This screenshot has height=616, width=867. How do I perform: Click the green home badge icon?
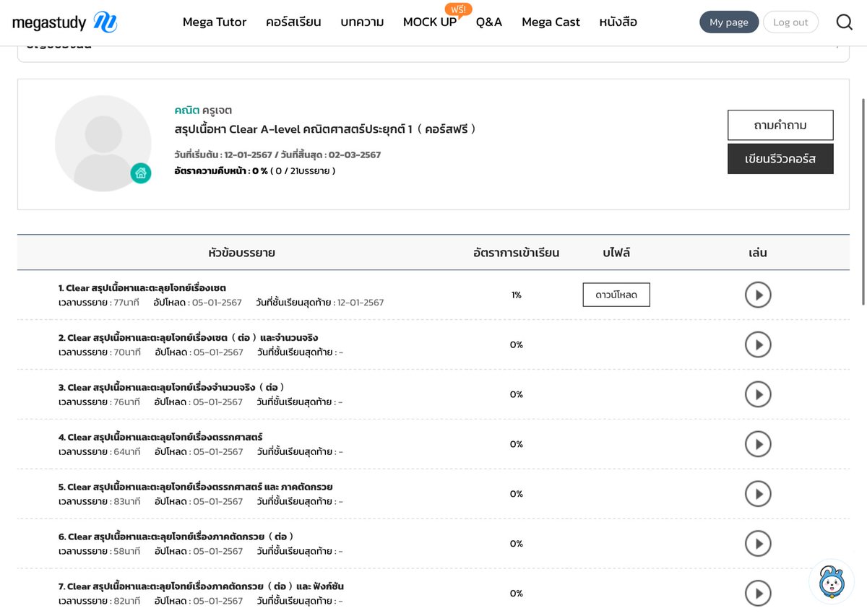141,173
